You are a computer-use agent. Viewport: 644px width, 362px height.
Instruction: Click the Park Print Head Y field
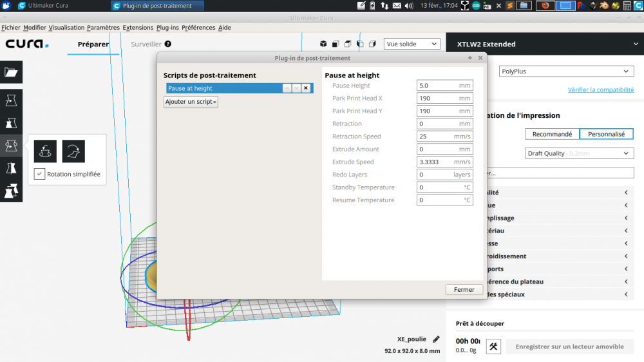[445, 111]
